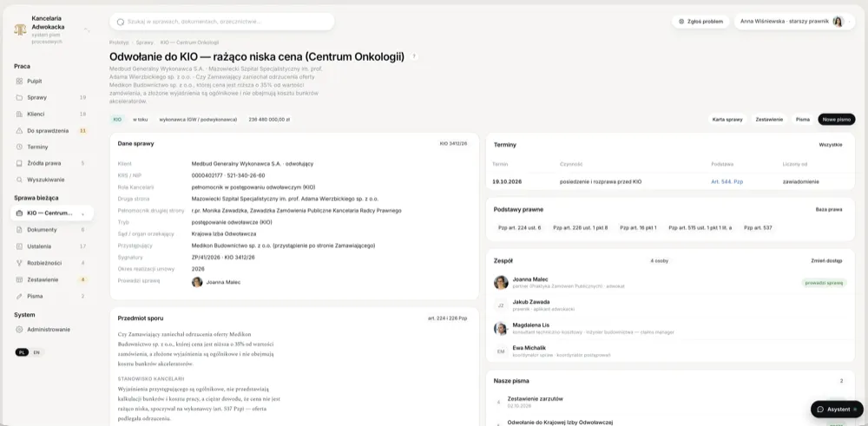Open the Karta sprawy tab
Viewport: 868px width, 426px height.
(727, 119)
